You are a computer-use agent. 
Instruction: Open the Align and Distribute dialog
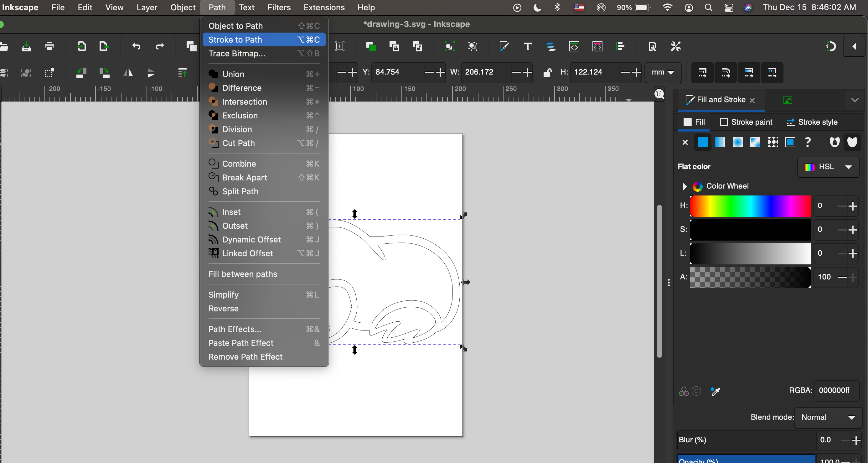pyautogui.click(x=620, y=47)
